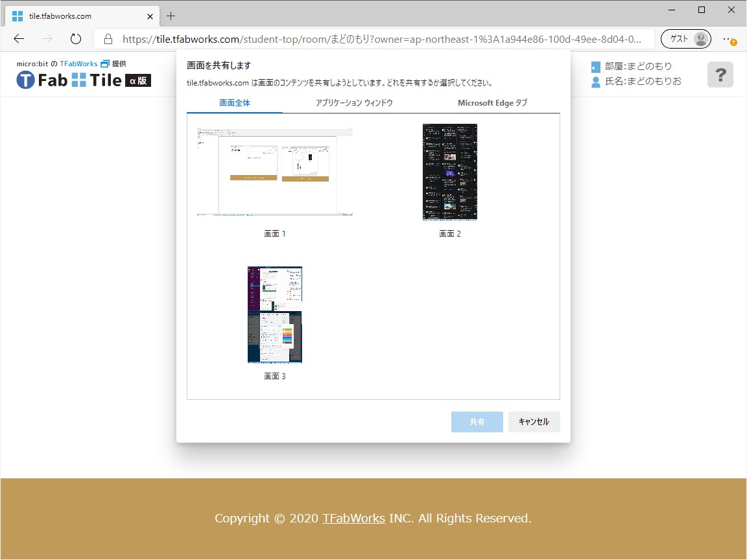Click the back navigation arrow

[18, 38]
